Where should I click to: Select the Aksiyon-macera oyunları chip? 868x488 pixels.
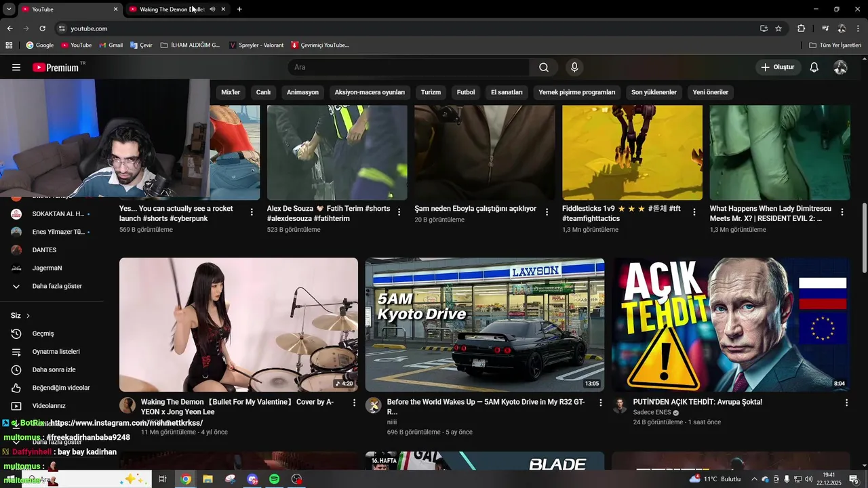coord(370,92)
